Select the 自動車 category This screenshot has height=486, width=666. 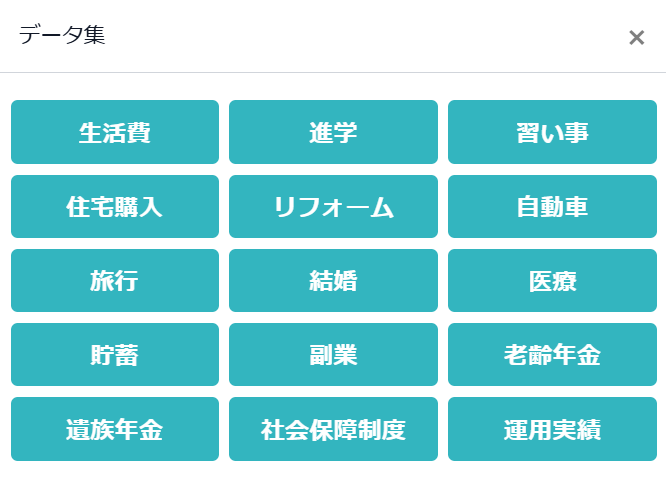click(552, 207)
